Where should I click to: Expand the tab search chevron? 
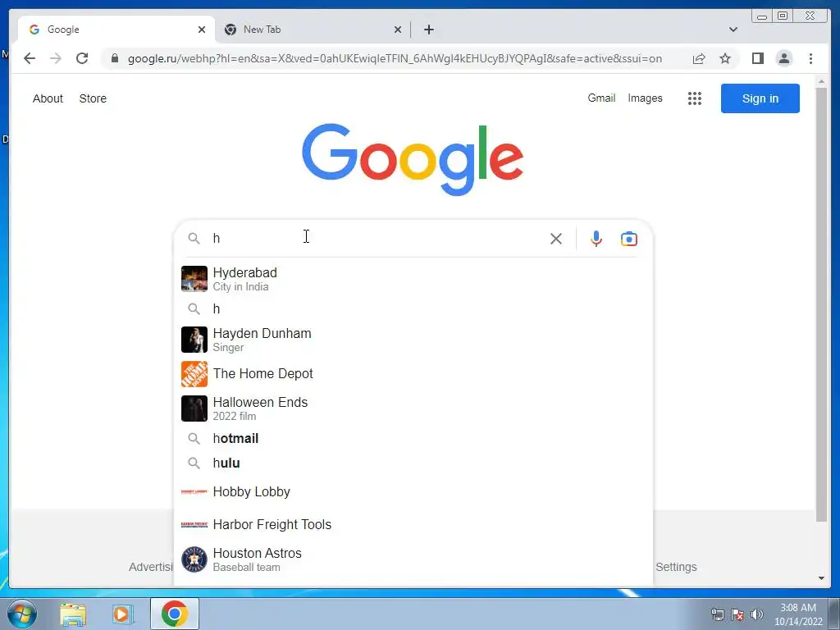tap(733, 30)
